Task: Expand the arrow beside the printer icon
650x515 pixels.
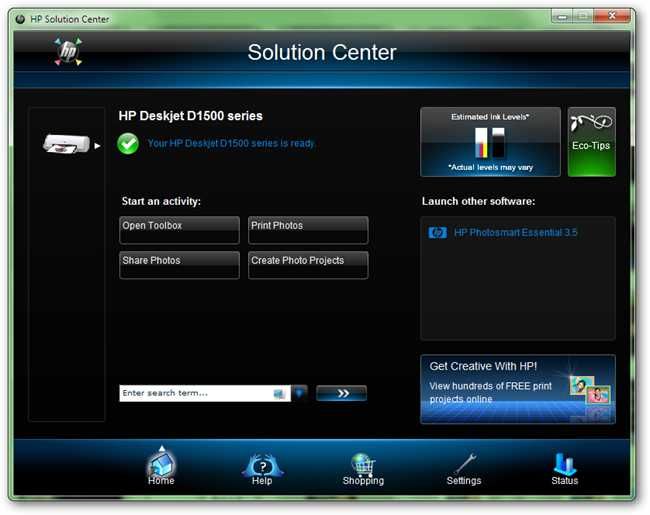Action: tap(97, 146)
